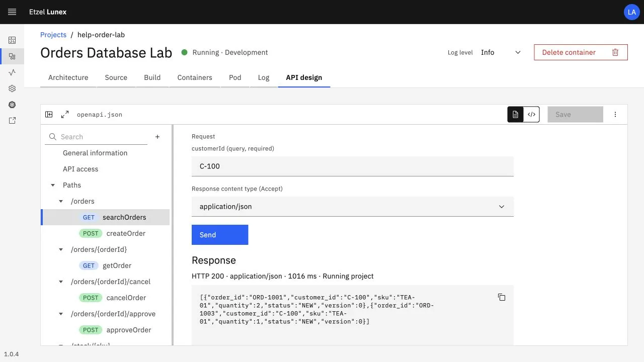Expand the editor to fullscreen
644x362 pixels.
(x=65, y=115)
